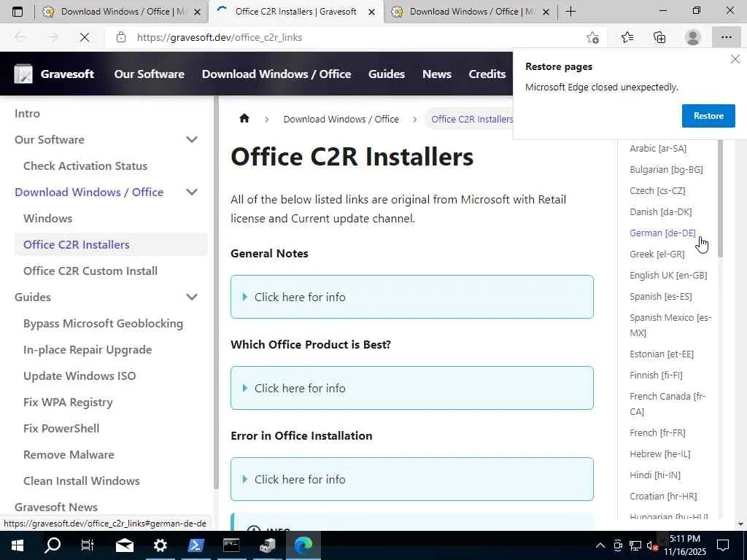Open Command Prompt from taskbar

coord(231,545)
